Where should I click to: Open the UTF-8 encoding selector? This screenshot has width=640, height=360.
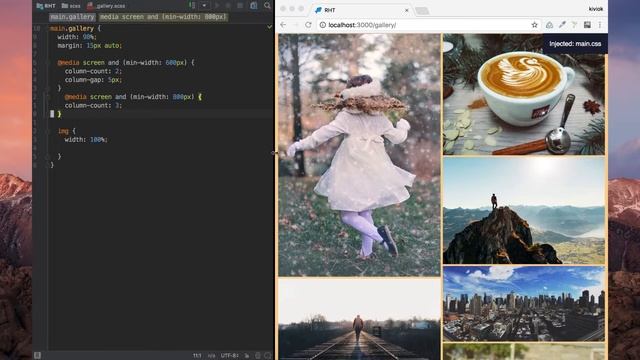pyautogui.click(x=230, y=356)
